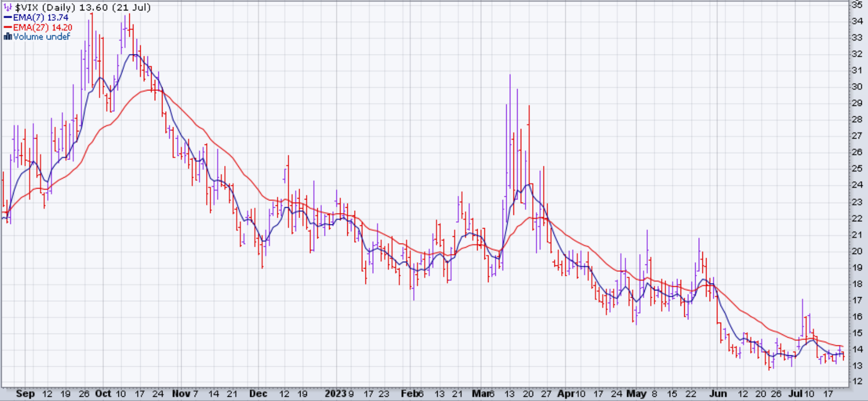Image resolution: width=868 pixels, height=401 pixels.
Task: Click the $VIX candlestick icon in legend
Action: pyautogui.click(x=8, y=8)
